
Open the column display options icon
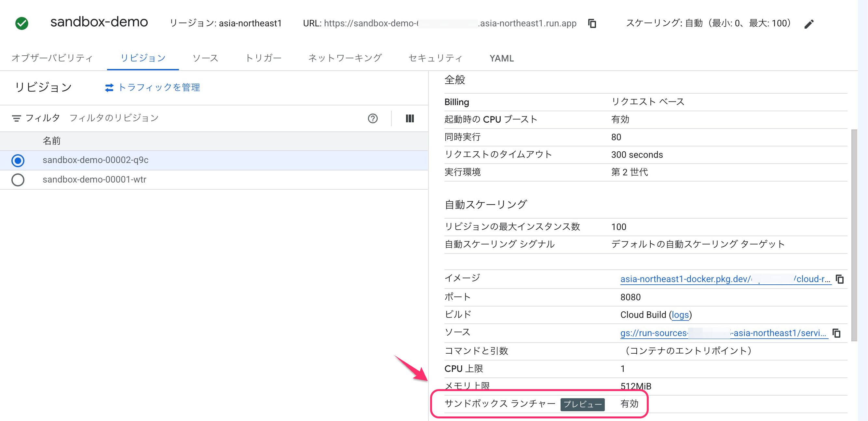point(410,118)
